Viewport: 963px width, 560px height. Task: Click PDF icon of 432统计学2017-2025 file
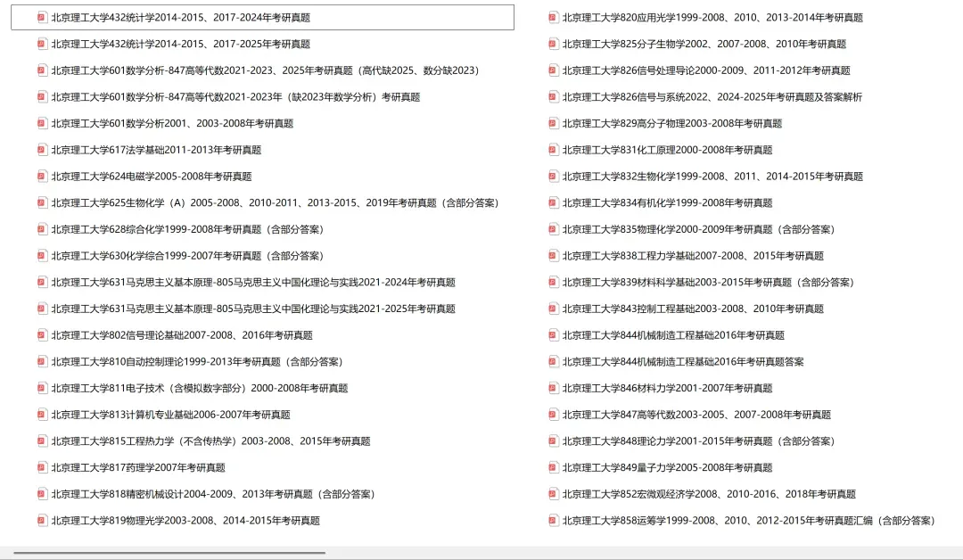42,45
